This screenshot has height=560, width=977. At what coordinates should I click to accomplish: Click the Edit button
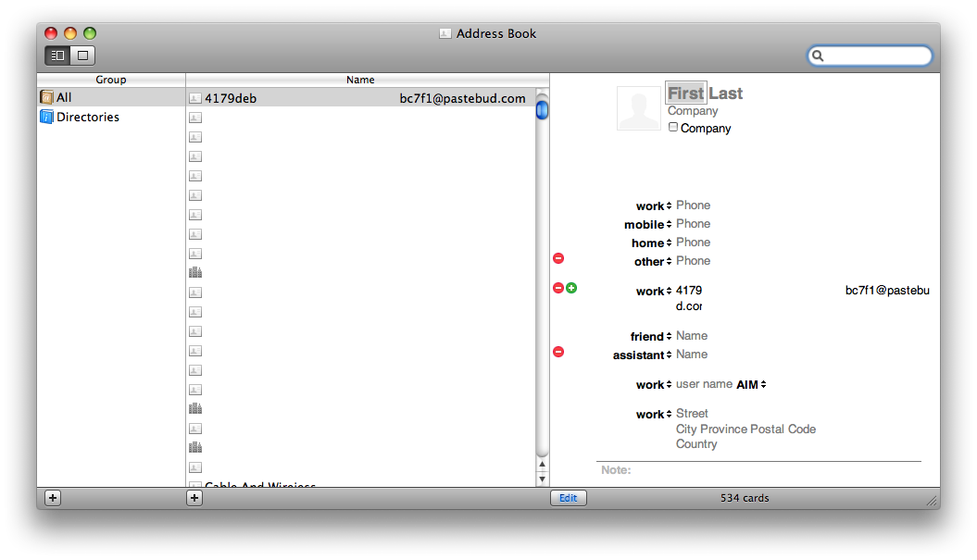click(569, 498)
